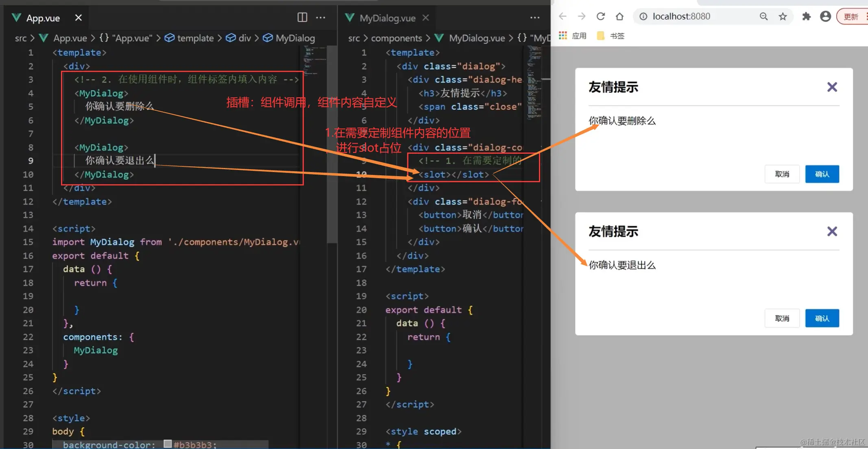The image size is (868, 449).
Task: Click the 更新 update button
Action: pyautogui.click(x=852, y=17)
